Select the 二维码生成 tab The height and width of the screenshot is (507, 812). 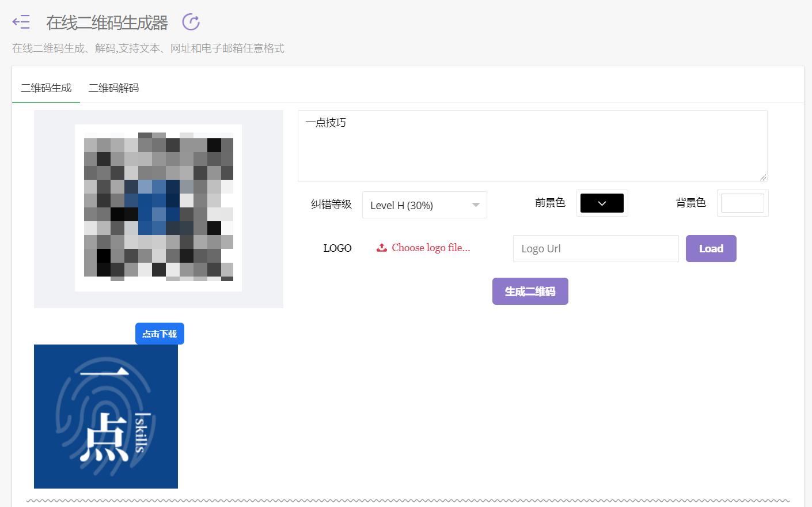[45, 87]
